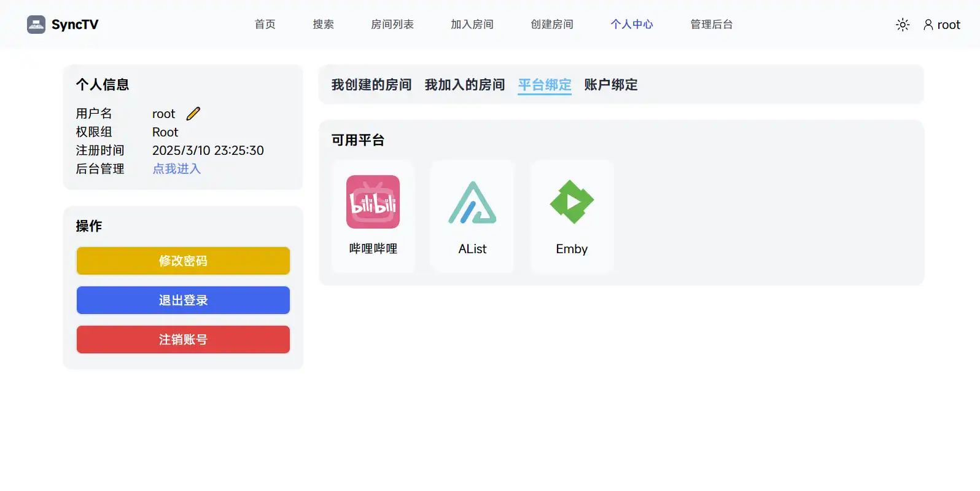Click the pencil icon to edit username

point(193,114)
